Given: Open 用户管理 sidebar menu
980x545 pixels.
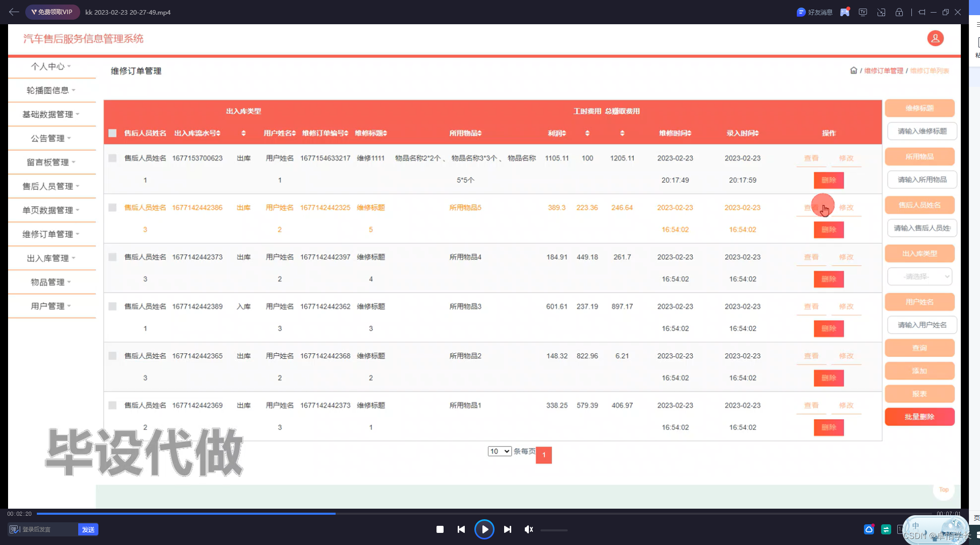Looking at the screenshot, I should pyautogui.click(x=51, y=306).
